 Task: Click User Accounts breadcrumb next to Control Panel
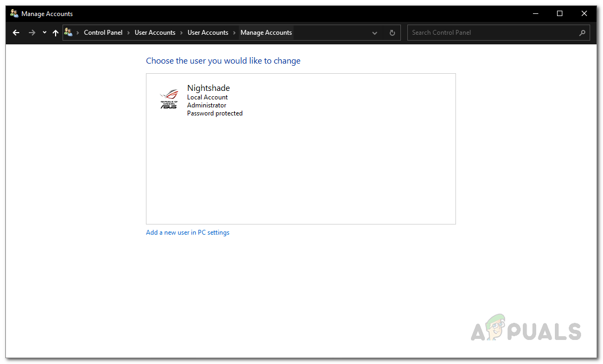[155, 33]
